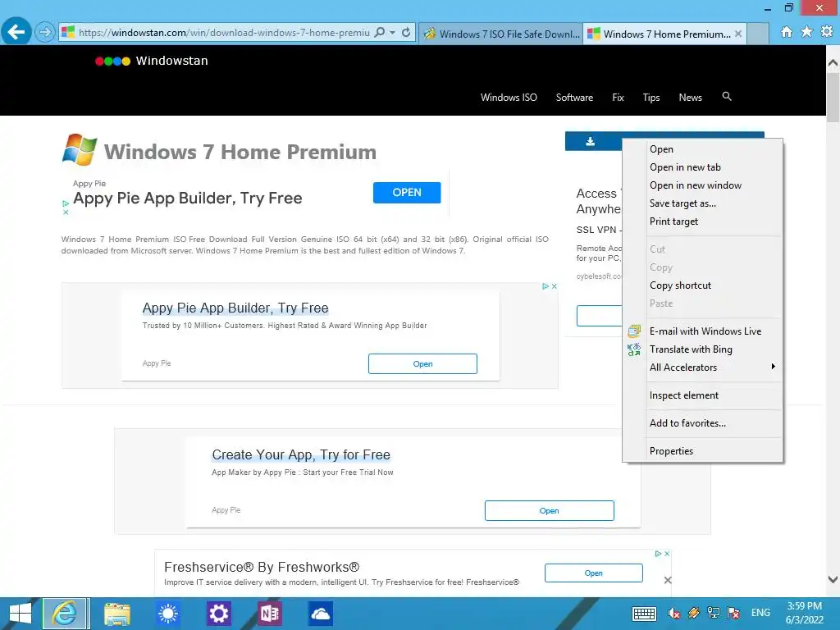Viewport: 840px width, 630px height.
Task: Click the browser Forward arrow button
Action: pos(45,32)
